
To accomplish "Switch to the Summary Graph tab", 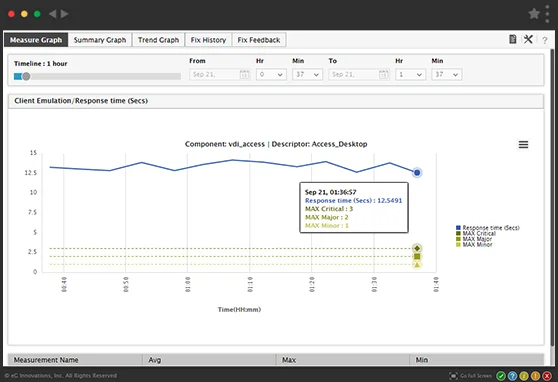I will coord(100,40).
